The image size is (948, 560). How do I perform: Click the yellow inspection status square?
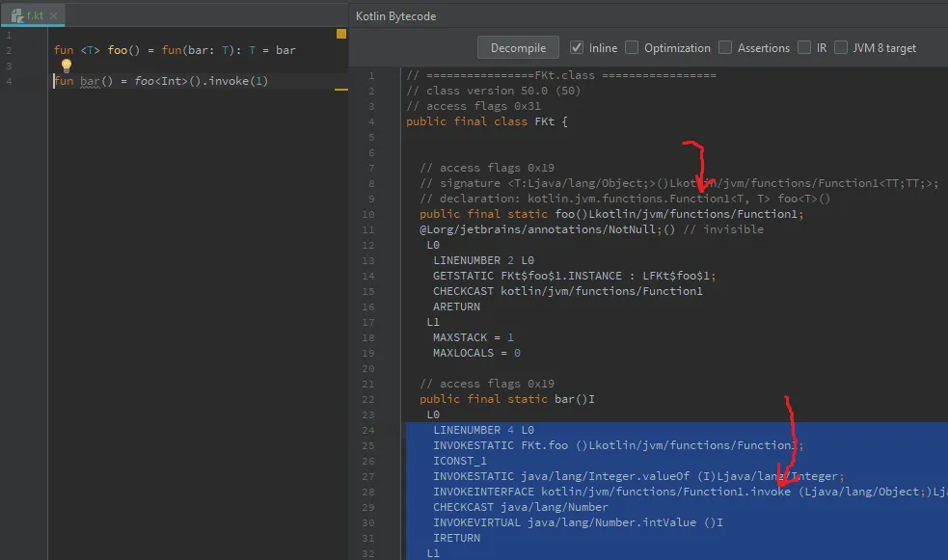coord(341,34)
